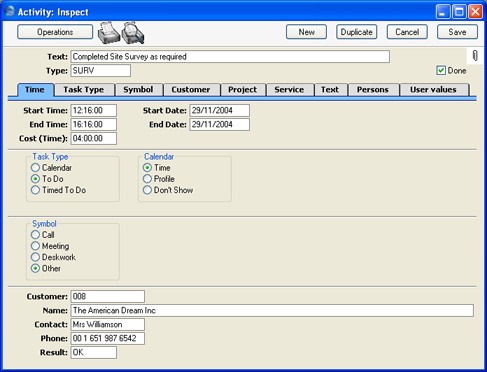The height and width of the screenshot is (372, 487).
Task: Go to the Project tab
Action: tap(243, 90)
